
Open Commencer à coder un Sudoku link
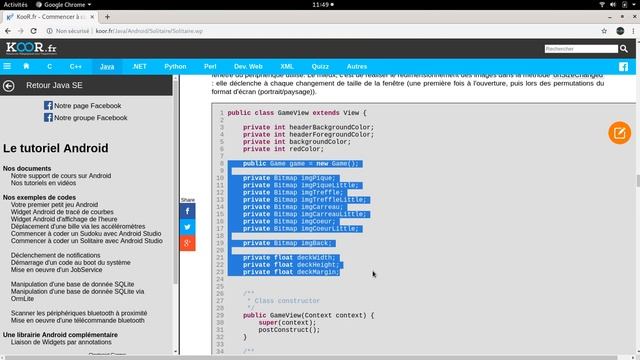pyautogui.click(x=86, y=234)
